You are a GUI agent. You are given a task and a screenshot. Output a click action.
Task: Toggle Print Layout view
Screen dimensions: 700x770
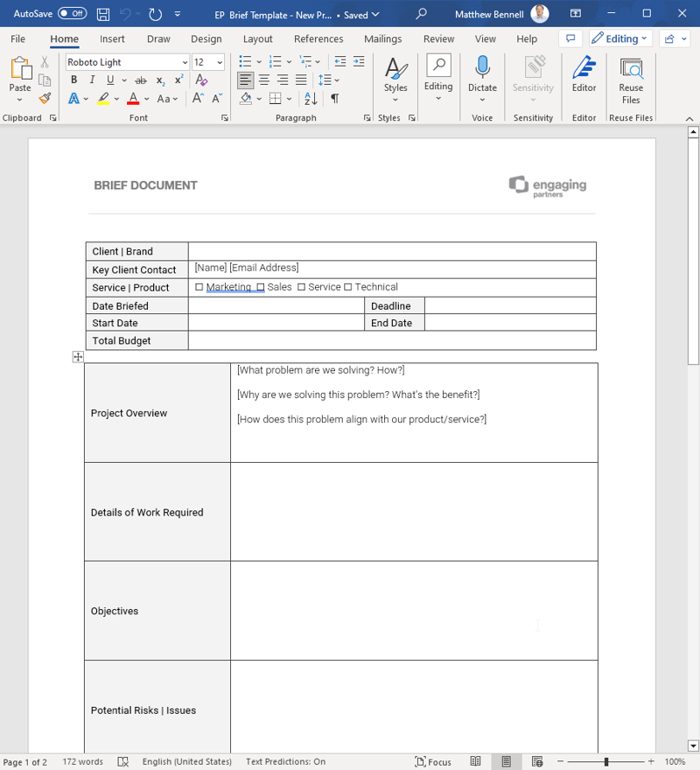[507, 761]
